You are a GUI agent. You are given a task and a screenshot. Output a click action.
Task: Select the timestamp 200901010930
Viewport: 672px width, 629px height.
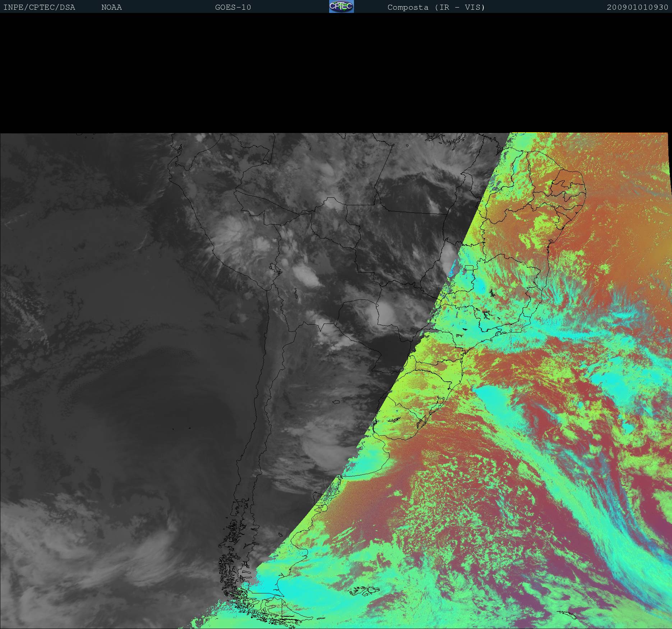tap(638, 8)
